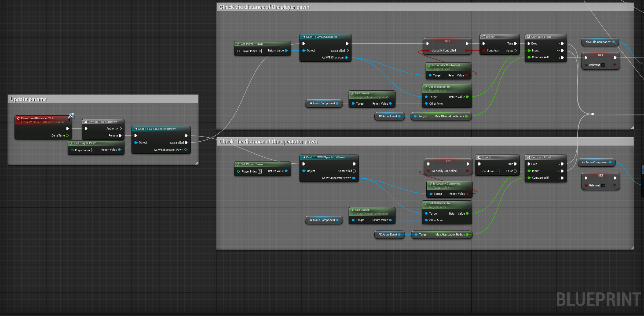Viewport: 644px width, 316px height.
Task: Click the event diamond icon on Event LoadBalancedTick
Action: (19, 118)
